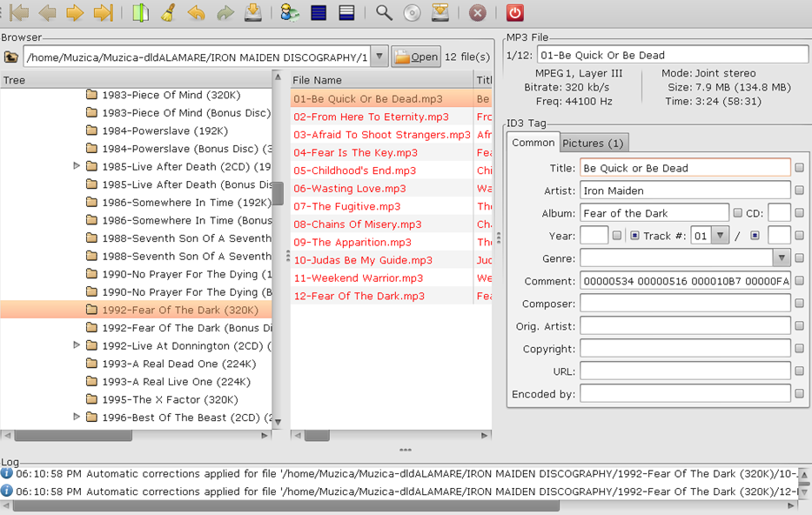Screen dimensions: 812x515
Task: Open the Track # number dropdown
Action: [x=721, y=236]
